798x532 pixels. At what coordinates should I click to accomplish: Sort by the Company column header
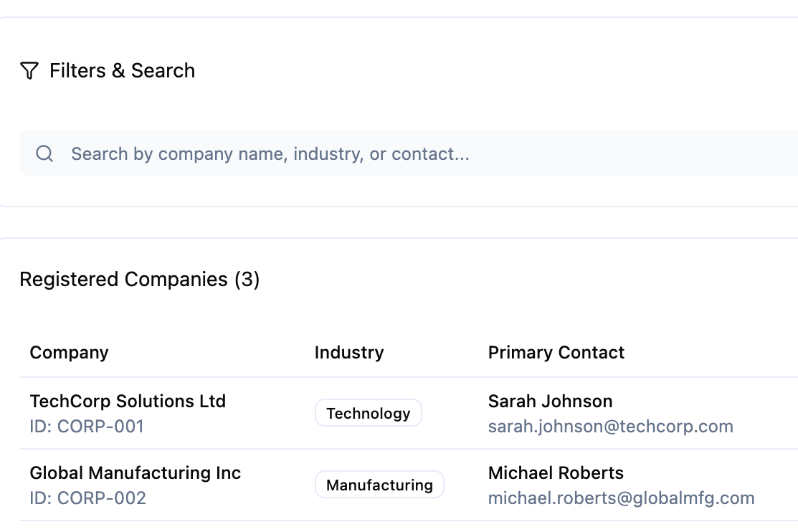pyautogui.click(x=70, y=352)
